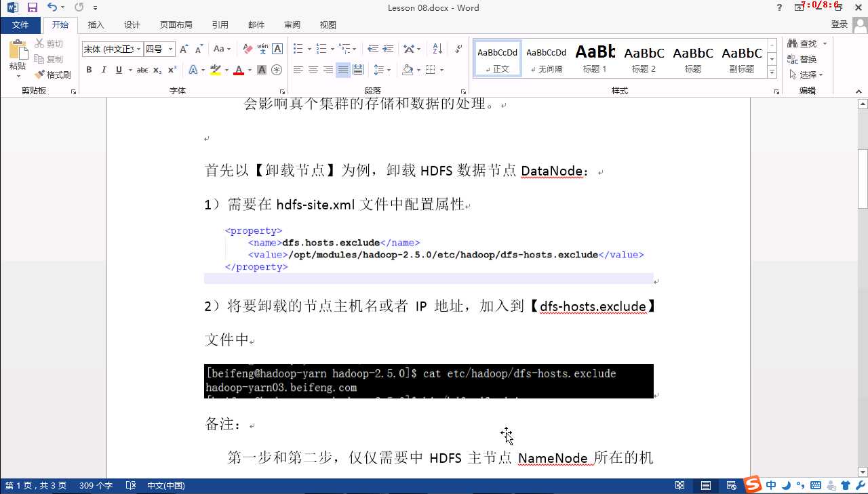Click the Paste (粘贴) clipboard icon
Screen dimensions: 868x494
point(18,49)
